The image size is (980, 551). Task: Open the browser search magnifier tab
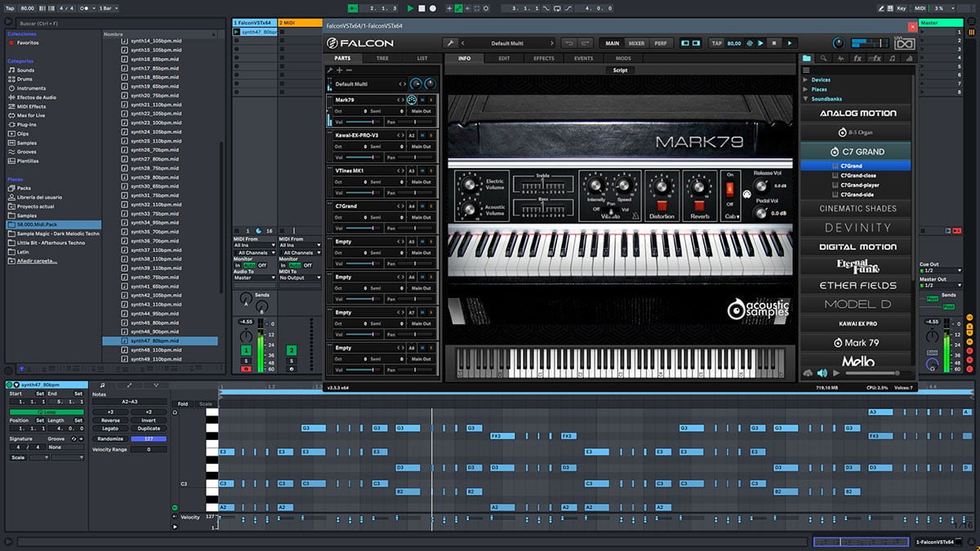pos(824,59)
